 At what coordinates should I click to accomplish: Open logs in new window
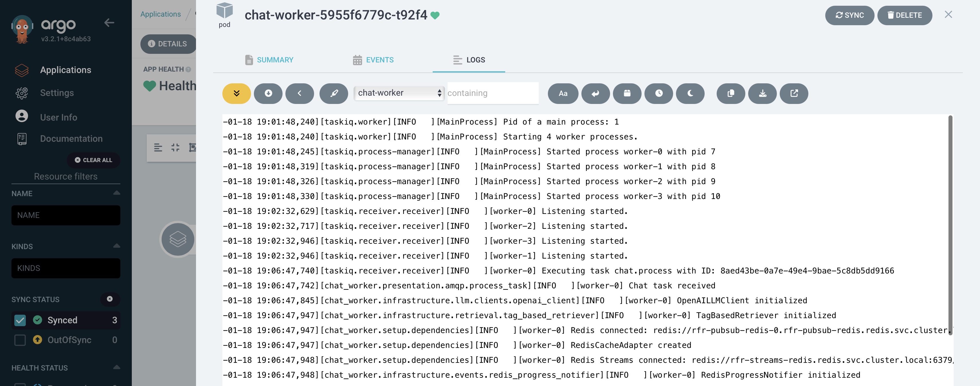(794, 94)
